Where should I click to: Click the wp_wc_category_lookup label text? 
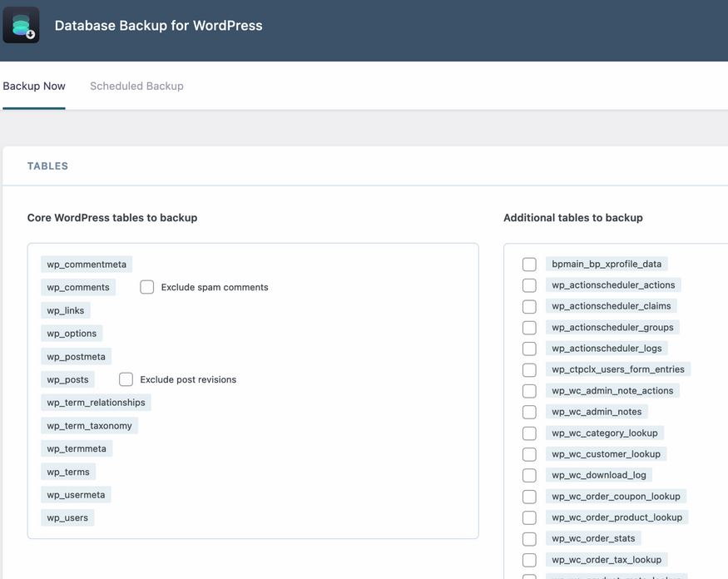pyautogui.click(x=605, y=433)
